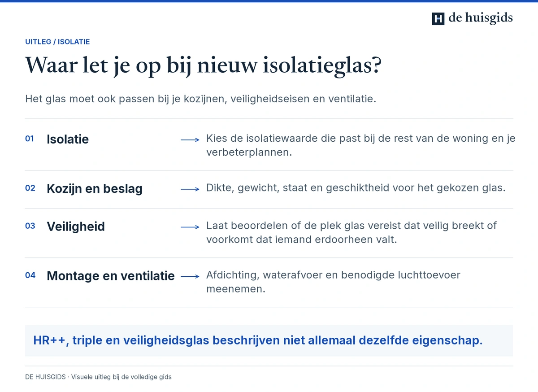Click the 'Isolatie' row heading
The image size is (538, 392).
[x=68, y=139]
